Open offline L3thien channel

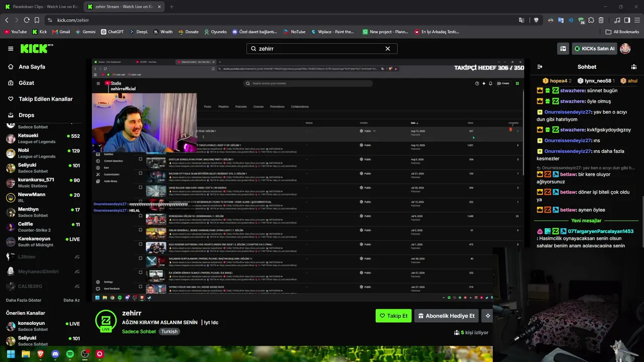(x=43, y=256)
